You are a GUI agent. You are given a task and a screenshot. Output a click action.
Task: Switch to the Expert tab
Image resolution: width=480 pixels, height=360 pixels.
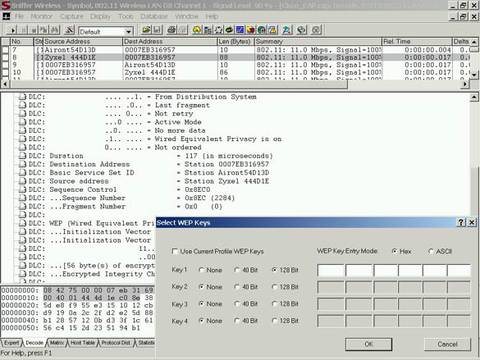point(11,343)
